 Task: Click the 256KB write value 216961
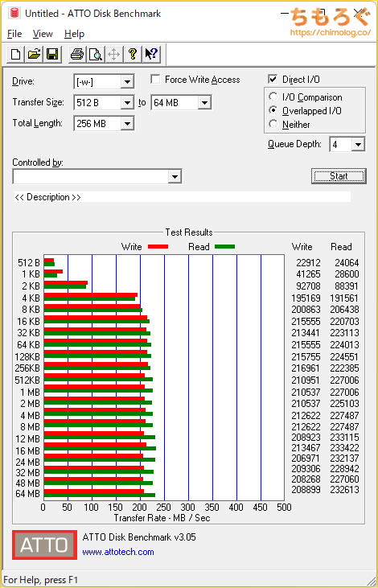tap(306, 368)
